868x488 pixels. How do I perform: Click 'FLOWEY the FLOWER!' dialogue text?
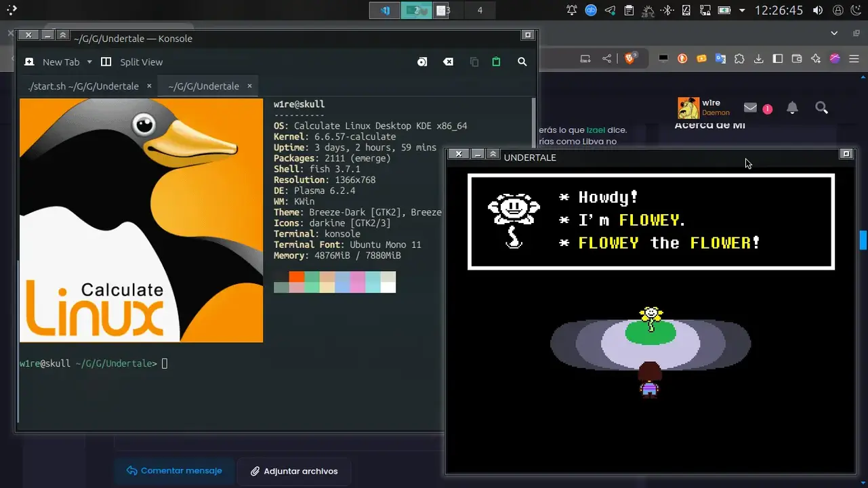click(x=669, y=243)
